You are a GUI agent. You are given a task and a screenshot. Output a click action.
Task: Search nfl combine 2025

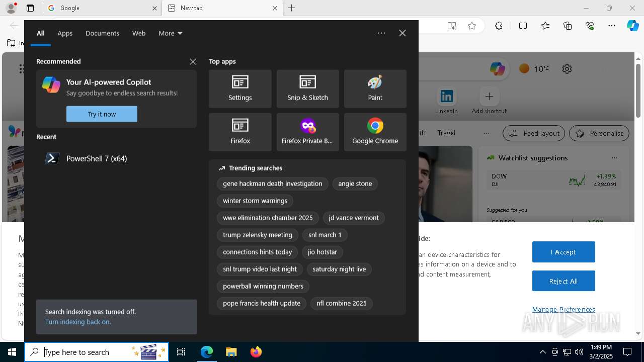[342, 303]
